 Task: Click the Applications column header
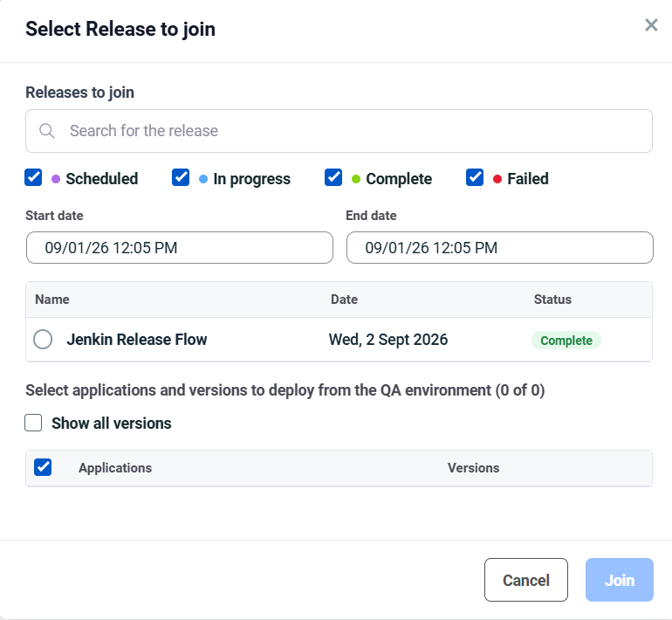(115, 468)
